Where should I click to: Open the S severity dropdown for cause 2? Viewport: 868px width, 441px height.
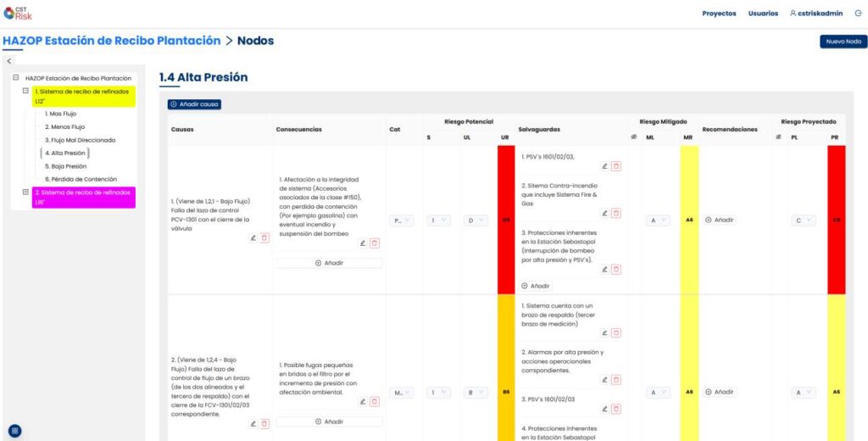(438, 393)
